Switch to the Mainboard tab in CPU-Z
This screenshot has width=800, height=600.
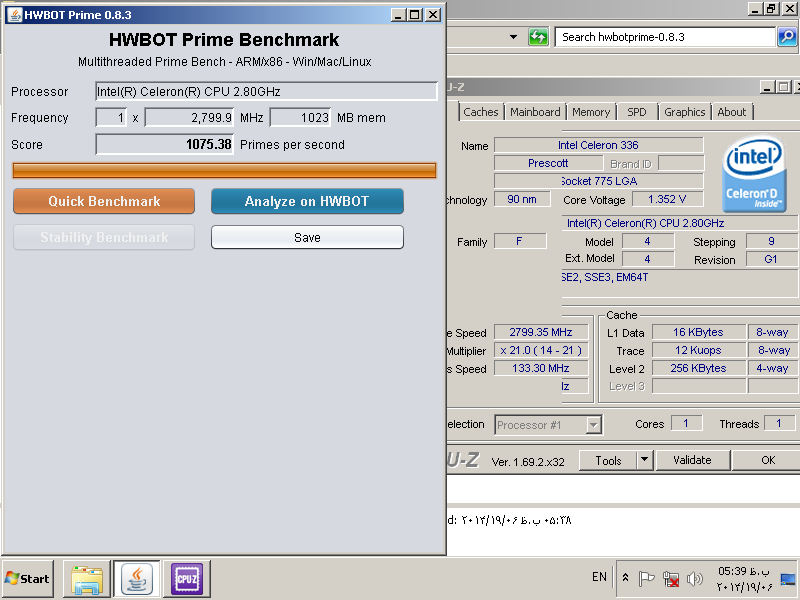pos(535,112)
